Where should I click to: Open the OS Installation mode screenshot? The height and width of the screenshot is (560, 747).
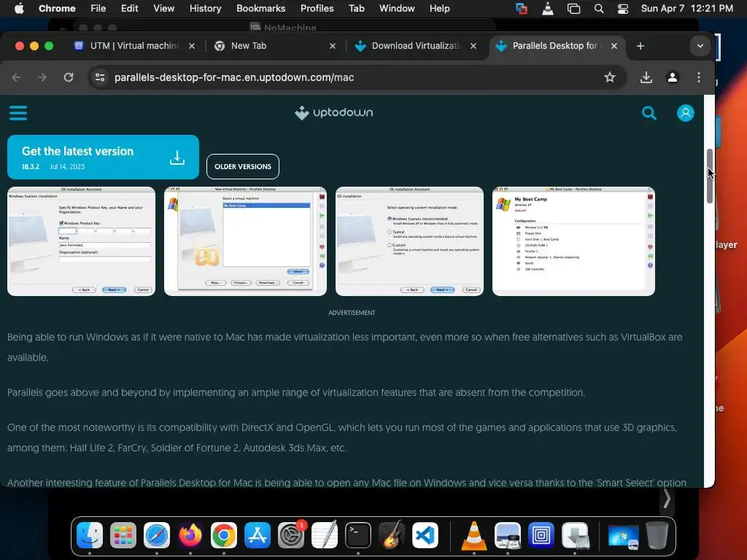[409, 241]
